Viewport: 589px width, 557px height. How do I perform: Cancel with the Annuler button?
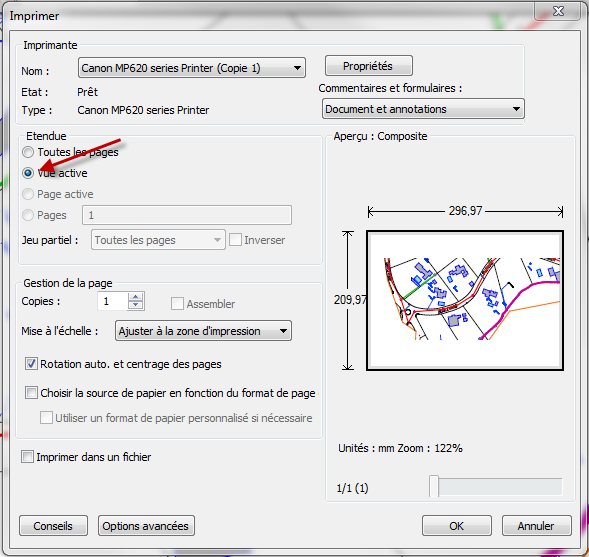pos(536,526)
